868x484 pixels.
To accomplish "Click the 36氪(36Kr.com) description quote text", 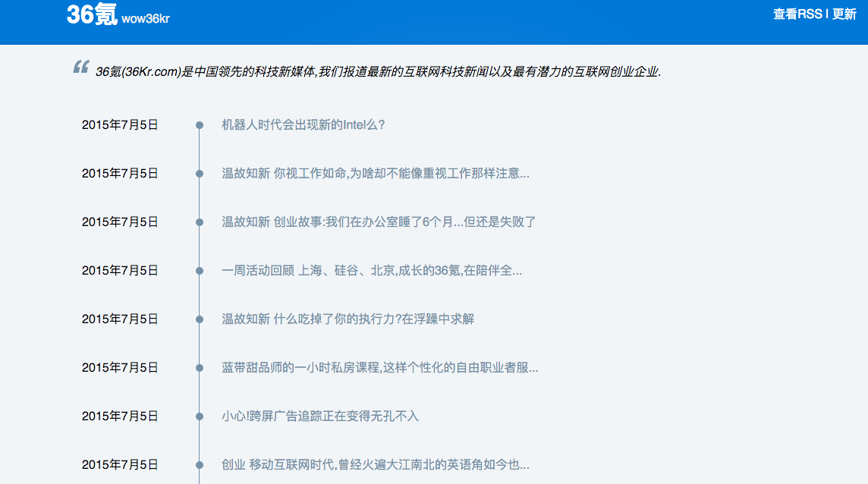I will (x=378, y=71).
